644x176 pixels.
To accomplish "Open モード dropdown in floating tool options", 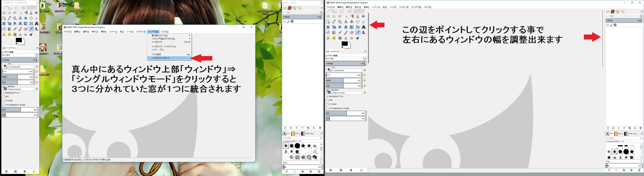I will point(22,55).
